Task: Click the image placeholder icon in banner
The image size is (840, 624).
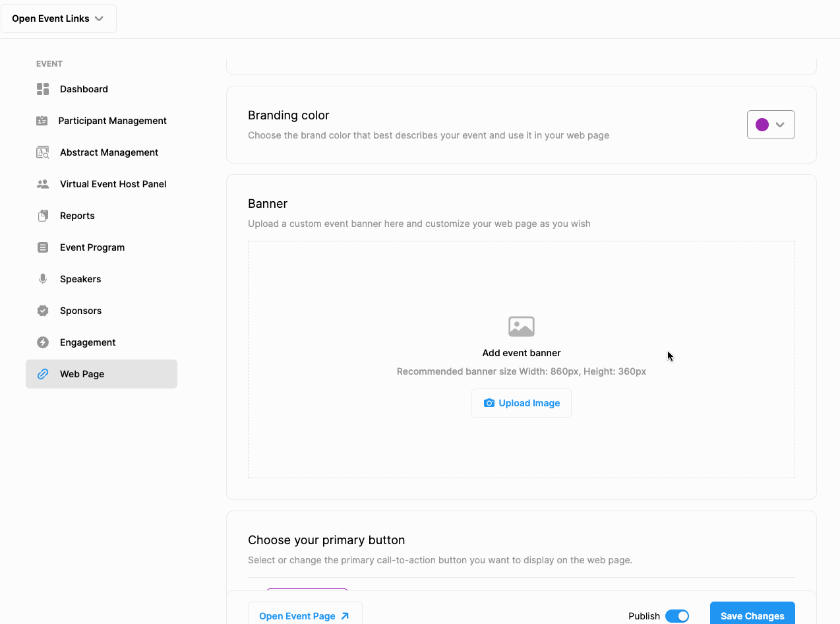Action: click(x=521, y=327)
